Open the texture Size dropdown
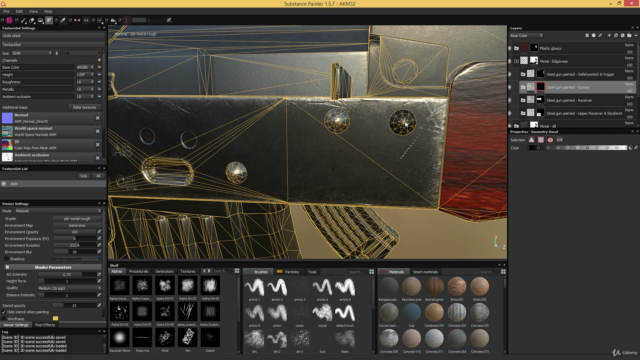Viewport: 640px width, 360px height. pyautogui.click(x=32, y=53)
